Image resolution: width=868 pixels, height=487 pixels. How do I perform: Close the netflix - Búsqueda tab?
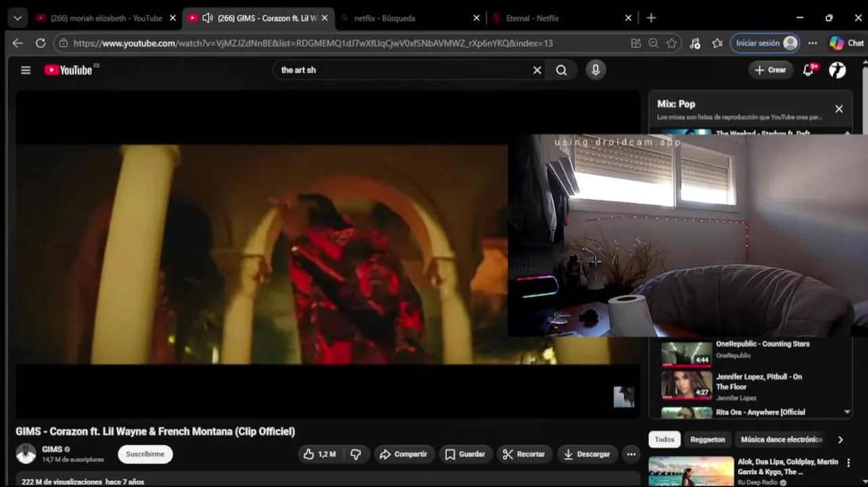pos(477,18)
